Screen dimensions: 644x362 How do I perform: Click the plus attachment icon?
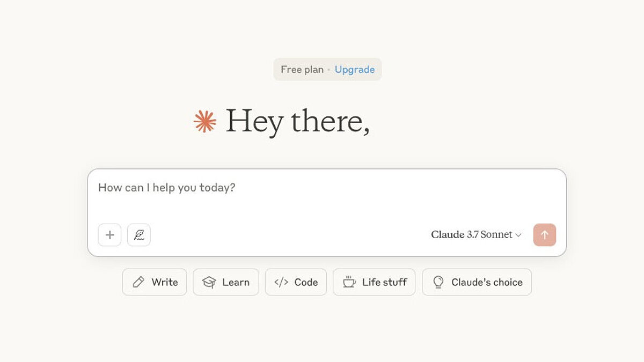point(109,235)
